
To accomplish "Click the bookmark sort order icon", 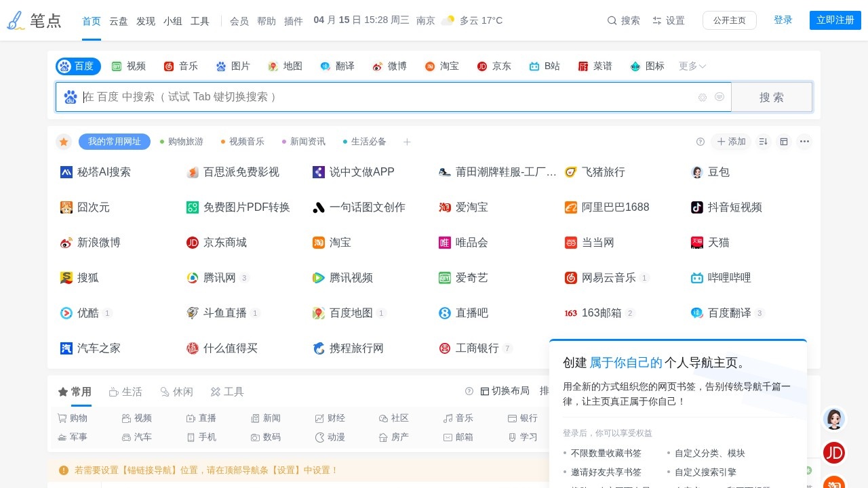I will click(763, 142).
